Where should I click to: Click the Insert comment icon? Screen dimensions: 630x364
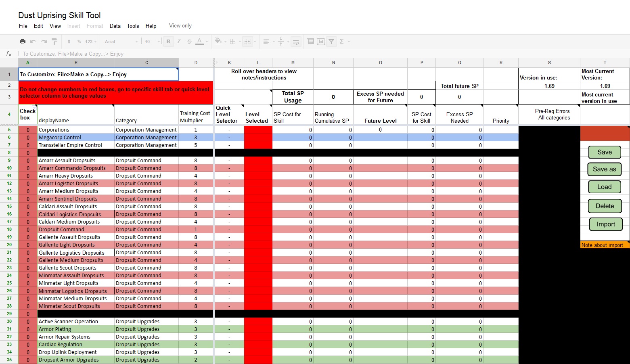[x=310, y=41]
